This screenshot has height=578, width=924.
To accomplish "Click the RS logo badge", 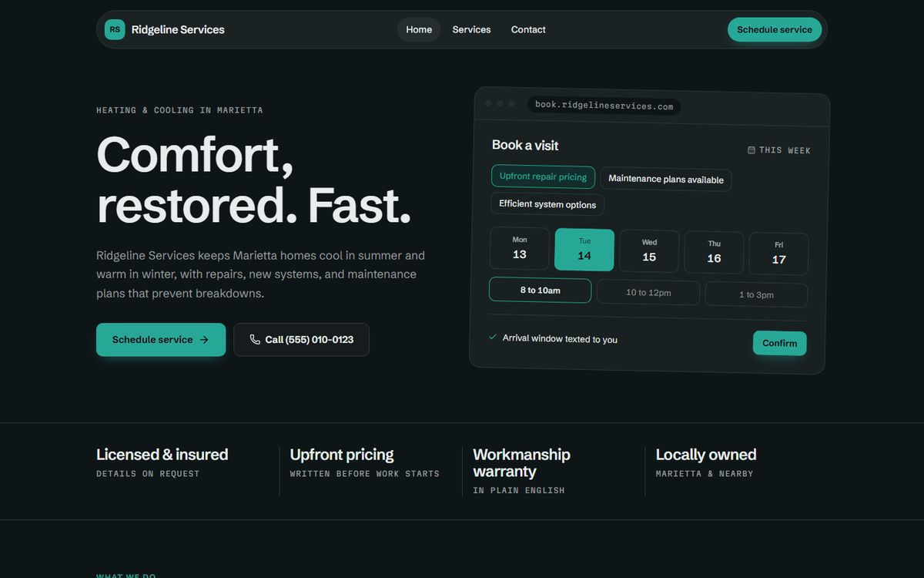I will pyautogui.click(x=115, y=29).
